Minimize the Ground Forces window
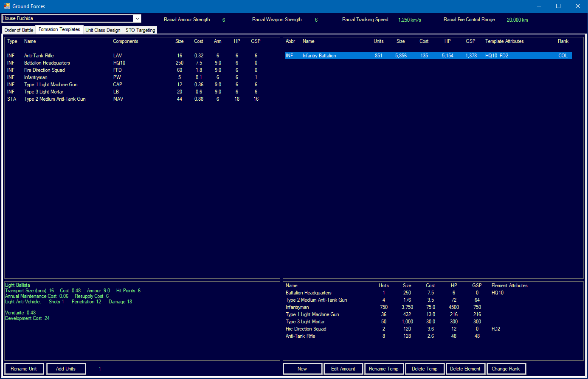The image size is (588, 379). point(539,6)
